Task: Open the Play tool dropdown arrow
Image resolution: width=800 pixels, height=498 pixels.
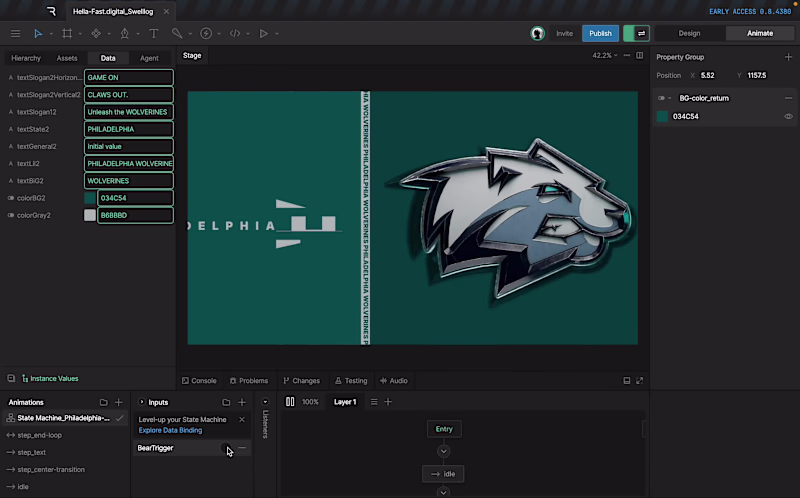Action: [x=277, y=34]
